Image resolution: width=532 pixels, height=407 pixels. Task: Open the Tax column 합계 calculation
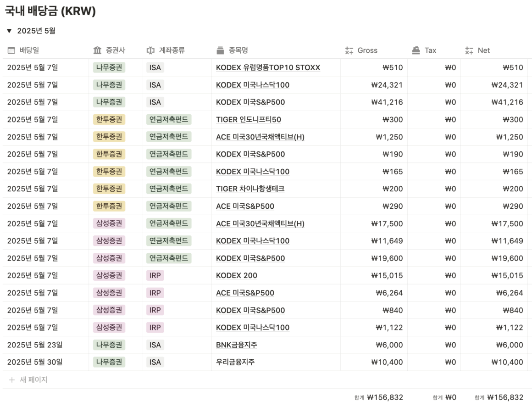coord(444,397)
